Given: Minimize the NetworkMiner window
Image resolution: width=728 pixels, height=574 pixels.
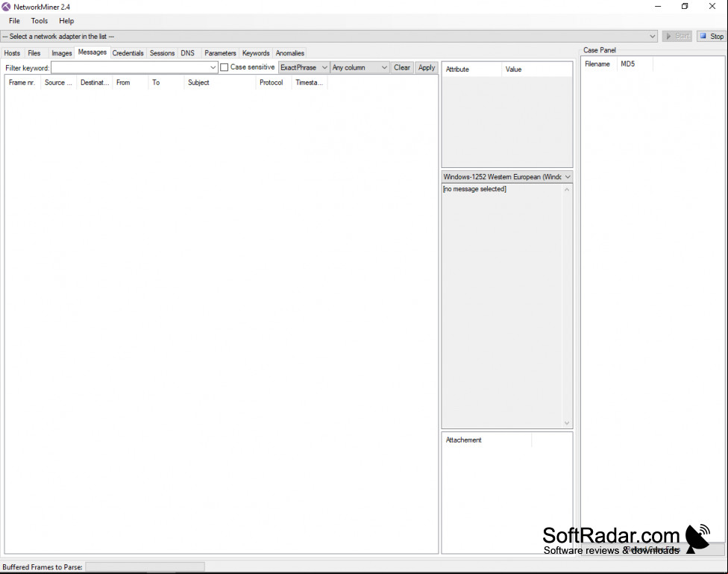Looking at the screenshot, I should tap(658, 7).
